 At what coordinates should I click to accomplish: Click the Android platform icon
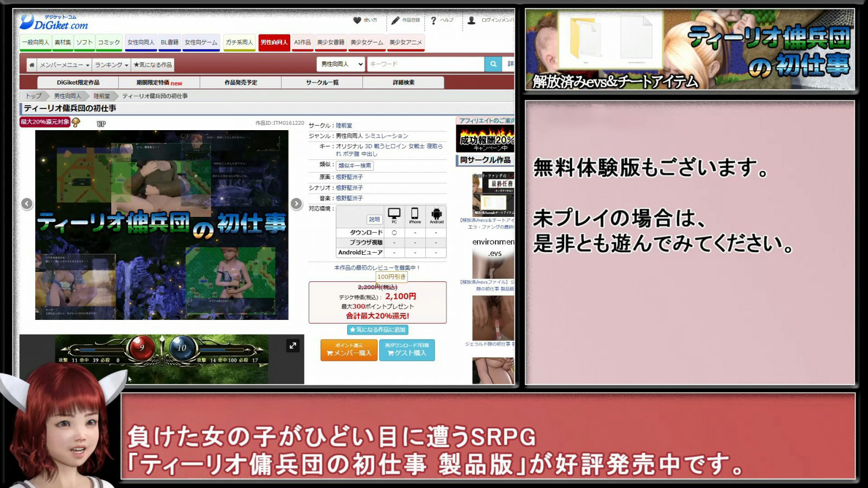pyautogui.click(x=436, y=215)
